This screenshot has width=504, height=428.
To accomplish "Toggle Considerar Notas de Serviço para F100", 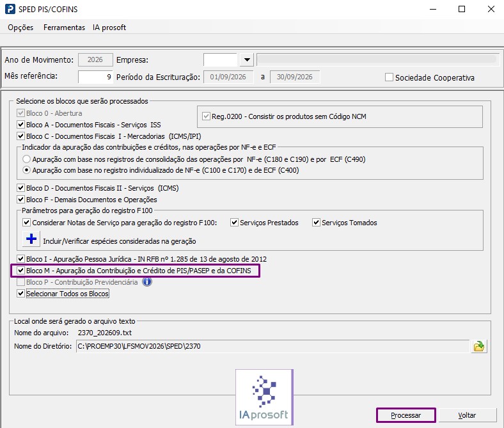I will coord(27,223).
